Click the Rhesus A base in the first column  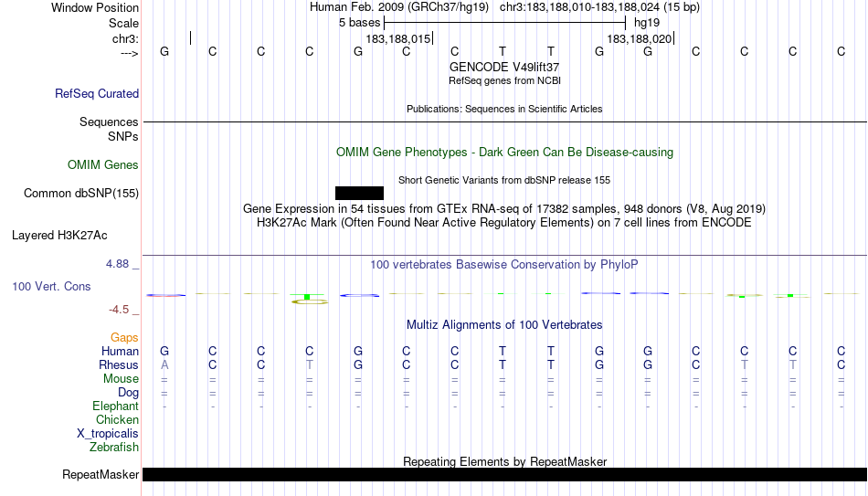[x=164, y=365]
